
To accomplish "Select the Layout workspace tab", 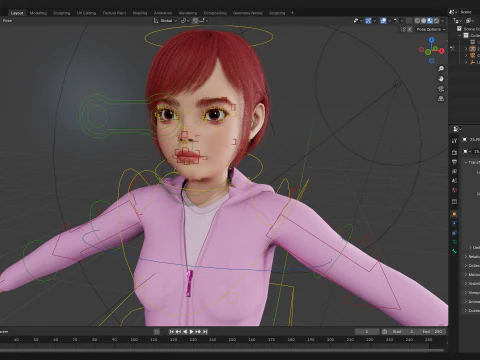I will [x=17, y=13].
